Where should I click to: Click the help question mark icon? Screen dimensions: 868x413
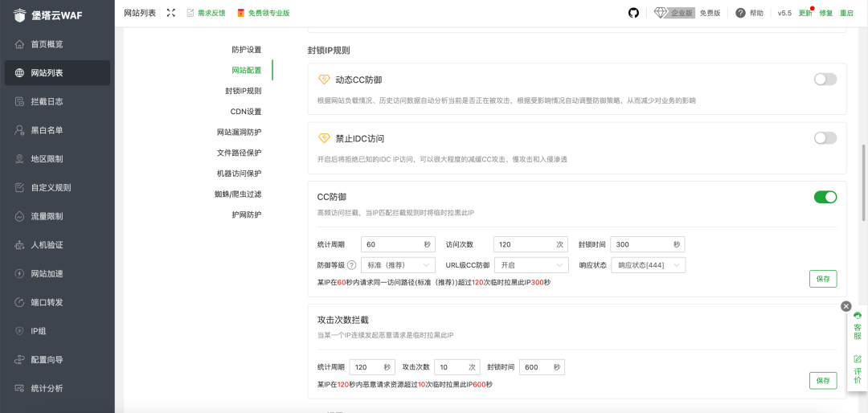tap(740, 13)
